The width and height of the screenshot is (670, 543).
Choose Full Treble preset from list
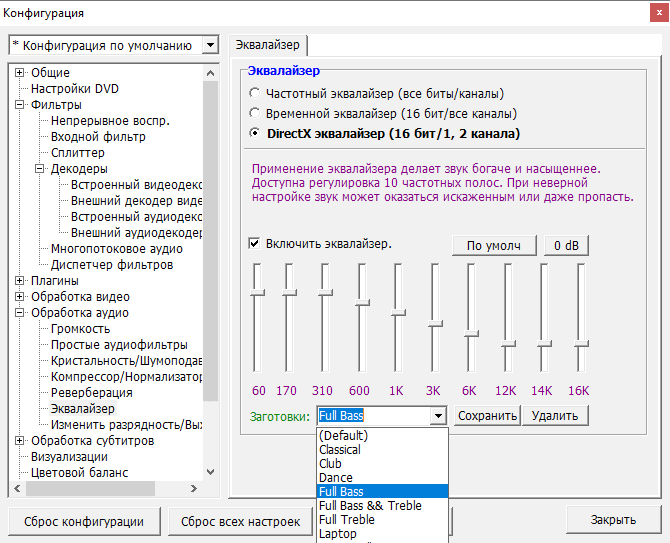click(382, 520)
